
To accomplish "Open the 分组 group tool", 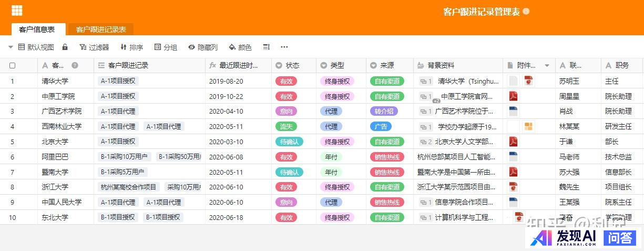I will coord(166,47).
